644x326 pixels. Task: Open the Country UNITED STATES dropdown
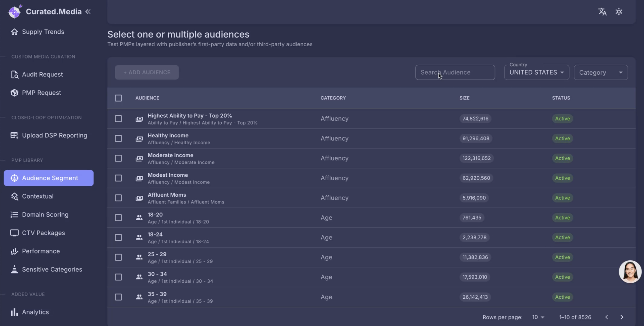point(536,72)
